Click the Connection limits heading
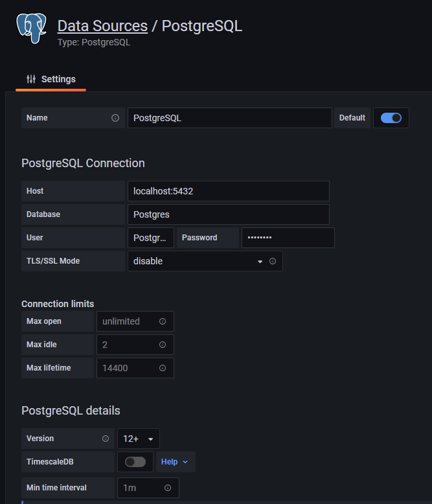This screenshot has height=504, width=432. point(58,304)
